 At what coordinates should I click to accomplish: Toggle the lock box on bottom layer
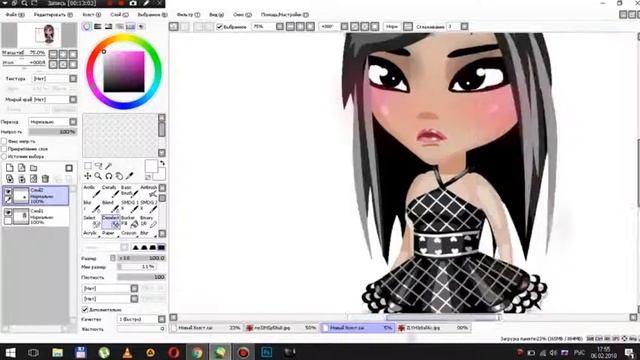[x=8, y=221]
